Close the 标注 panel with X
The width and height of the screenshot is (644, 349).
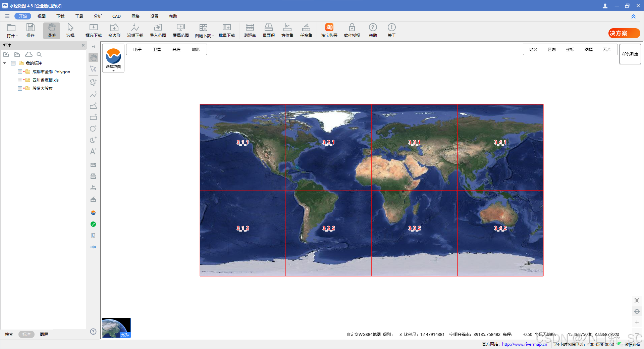pos(83,45)
